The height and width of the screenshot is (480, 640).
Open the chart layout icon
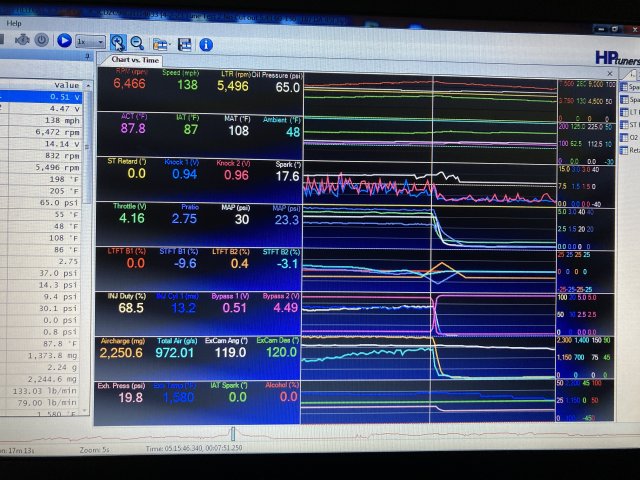pos(159,43)
